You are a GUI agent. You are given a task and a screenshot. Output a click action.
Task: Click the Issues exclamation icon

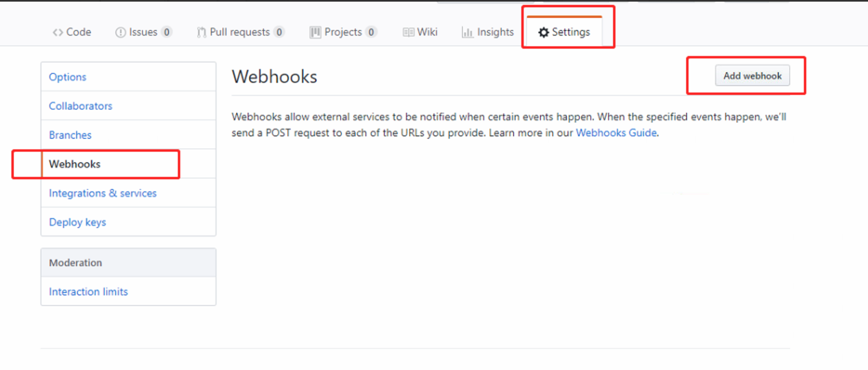click(x=120, y=32)
